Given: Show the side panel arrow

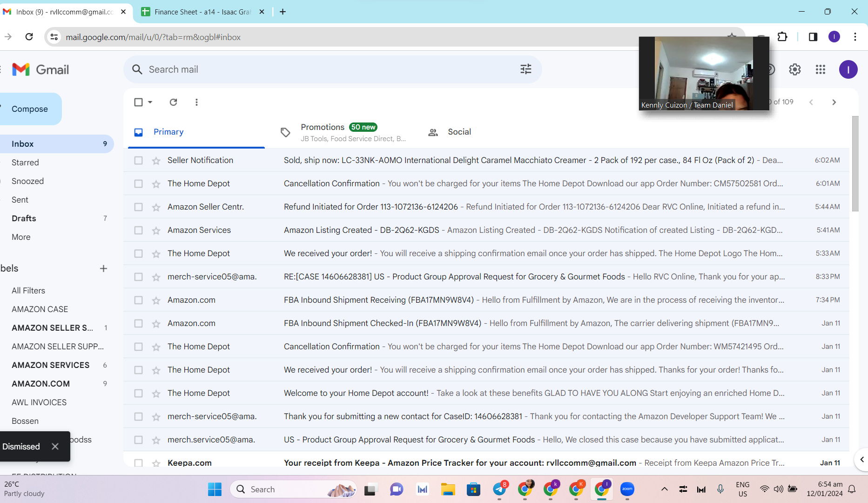Looking at the screenshot, I should click(x=861, y=460).
